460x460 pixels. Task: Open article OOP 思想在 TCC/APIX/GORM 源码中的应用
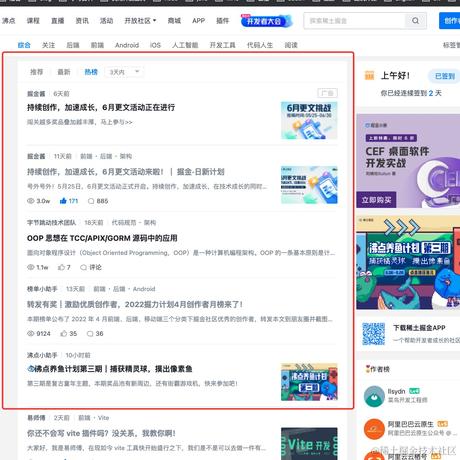(102, 238)
